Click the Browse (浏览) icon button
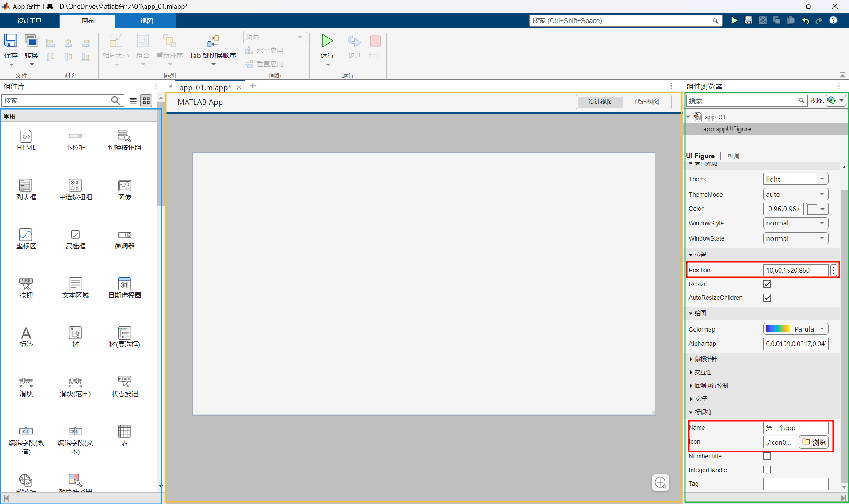The height and width of the screenshot is (504, 849). 814,442
